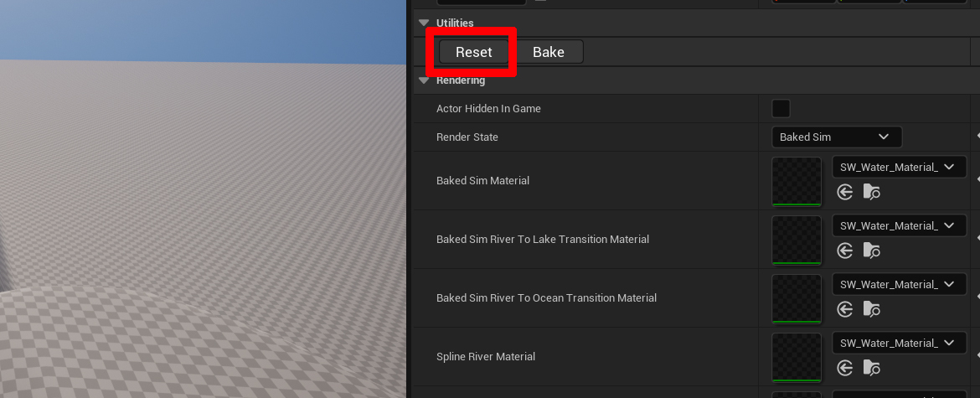The width and height of the screenshot is (980, 398).
Task: Browse to River To Ocean Transition Material asset
Action: click(x=872, y=310)
